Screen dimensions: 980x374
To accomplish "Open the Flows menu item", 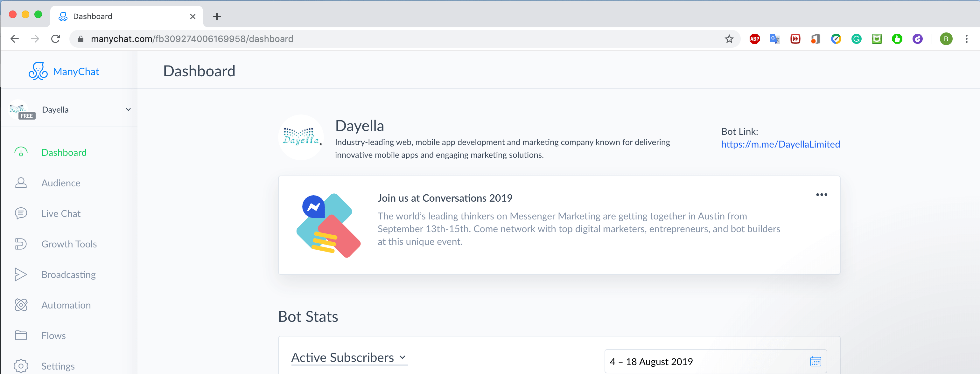I will pos(54,336).
